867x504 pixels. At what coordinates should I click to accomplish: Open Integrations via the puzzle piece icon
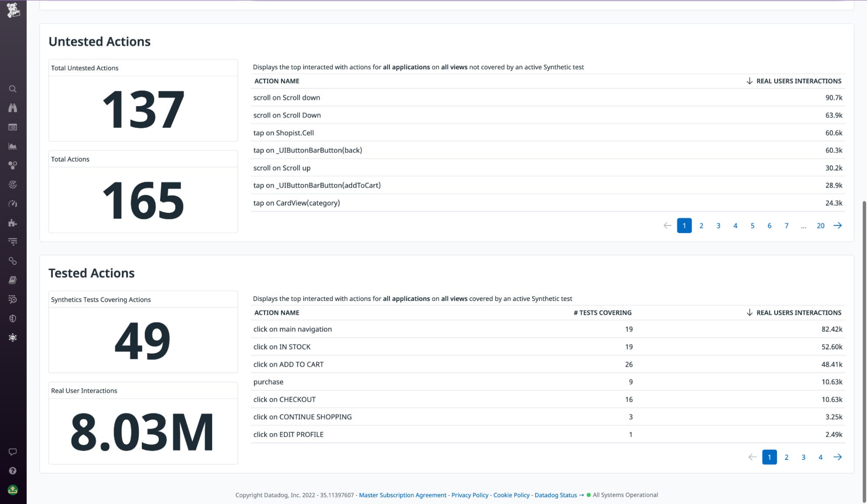[x=13, y=223]
